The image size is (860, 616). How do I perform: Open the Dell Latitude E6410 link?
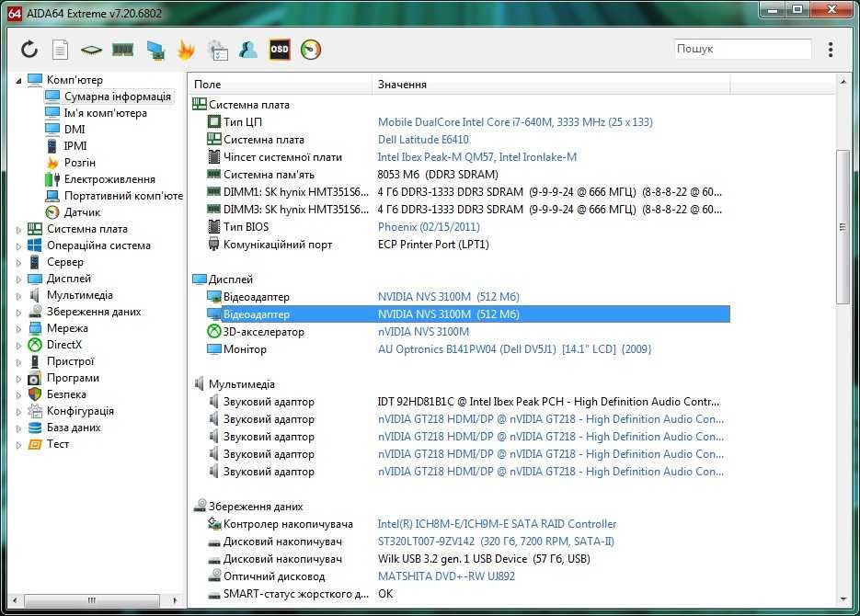click(423, 140)
